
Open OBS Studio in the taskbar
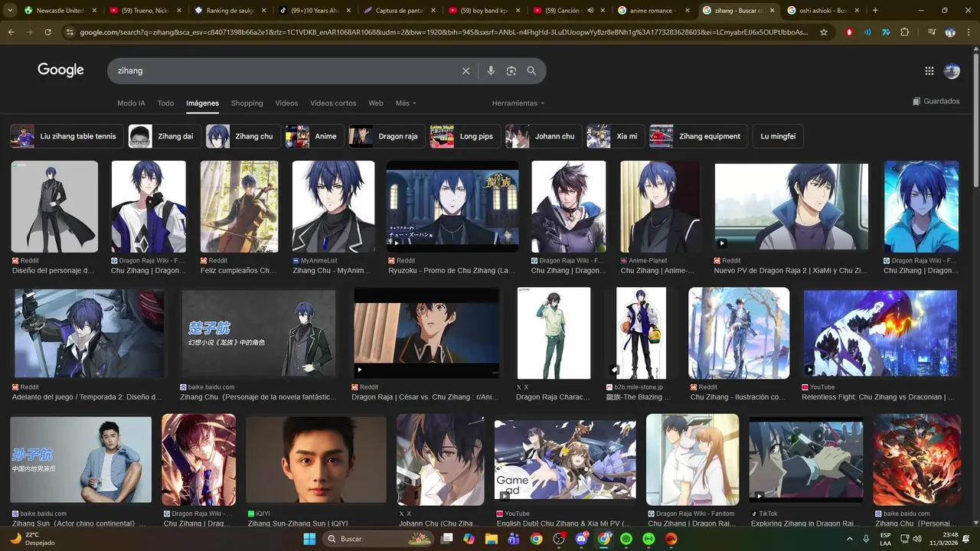coord(559,539)
